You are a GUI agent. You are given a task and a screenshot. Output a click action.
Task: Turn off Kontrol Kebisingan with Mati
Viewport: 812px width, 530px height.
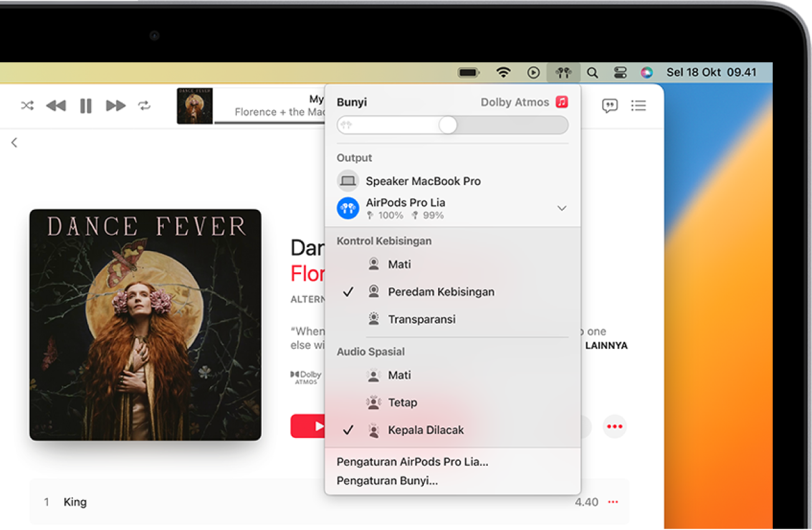click(399, 264)
